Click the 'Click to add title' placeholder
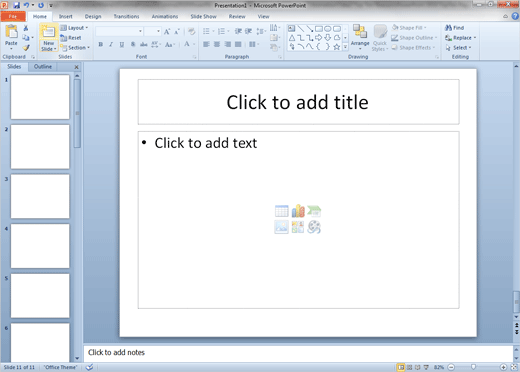The width and height of the screenshot is (520, 372). coord(298,102)
